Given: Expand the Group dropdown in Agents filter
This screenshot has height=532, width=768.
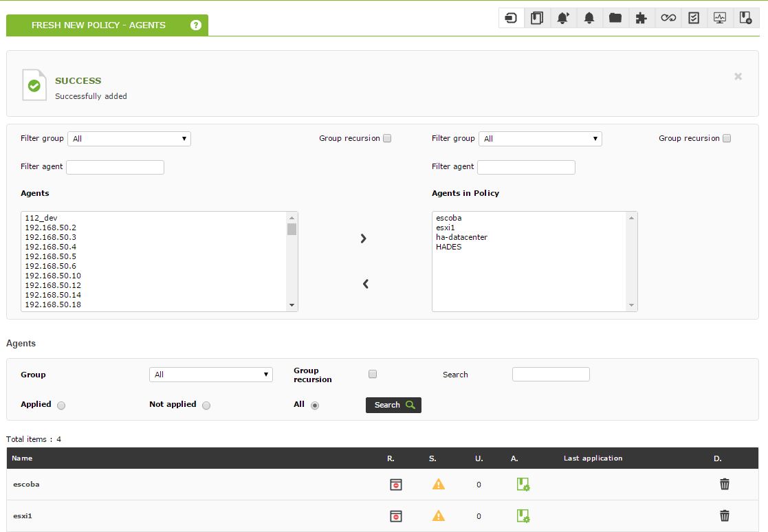Looking at the screenshot, I should coord(210,375).
